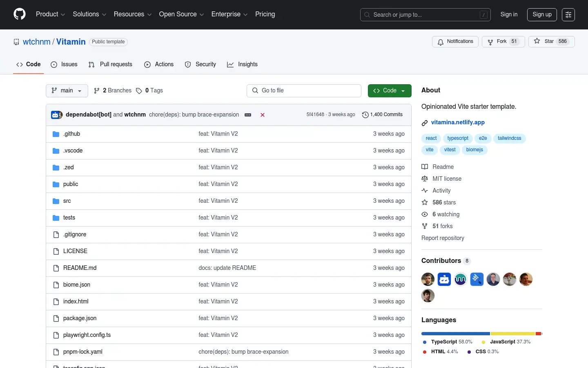Switch to the Security tab
This screenshot has height=368, width=588.
pos(200,64)
